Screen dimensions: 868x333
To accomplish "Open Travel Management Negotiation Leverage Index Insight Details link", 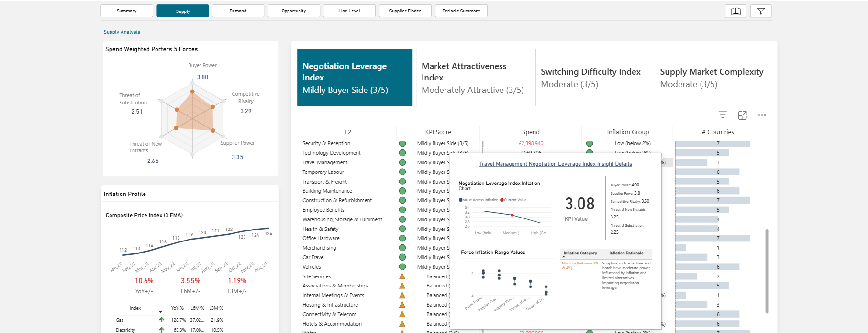I will [556, 164].
